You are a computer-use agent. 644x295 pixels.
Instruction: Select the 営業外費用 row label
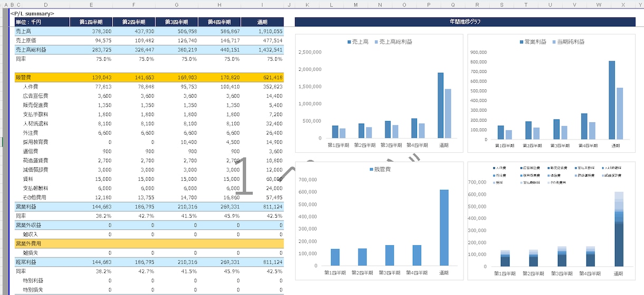pyautogui.click(x=29, y=243)
